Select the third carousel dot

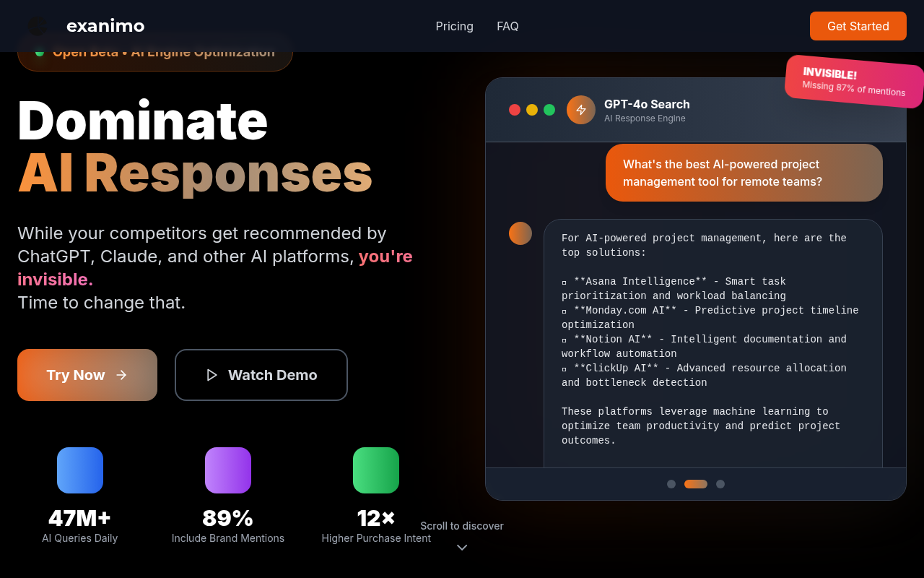(720, 484)
